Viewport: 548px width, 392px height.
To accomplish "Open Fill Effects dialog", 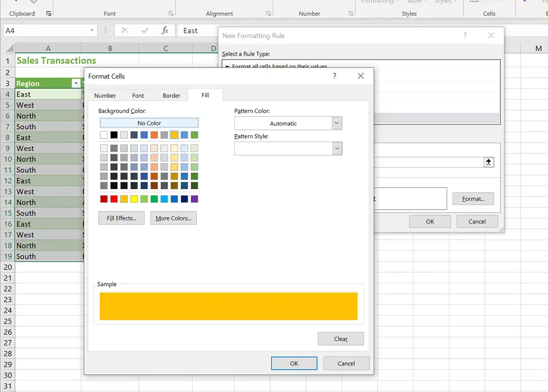I will pyautogui.click(x=121, y=218).
